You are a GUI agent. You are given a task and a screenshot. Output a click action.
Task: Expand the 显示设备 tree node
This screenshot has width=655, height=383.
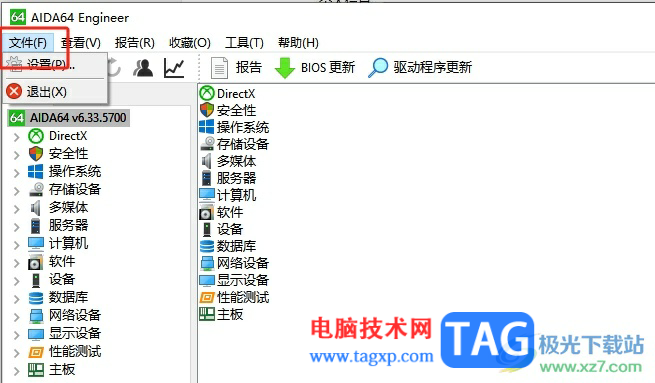[x=16, y=334]
